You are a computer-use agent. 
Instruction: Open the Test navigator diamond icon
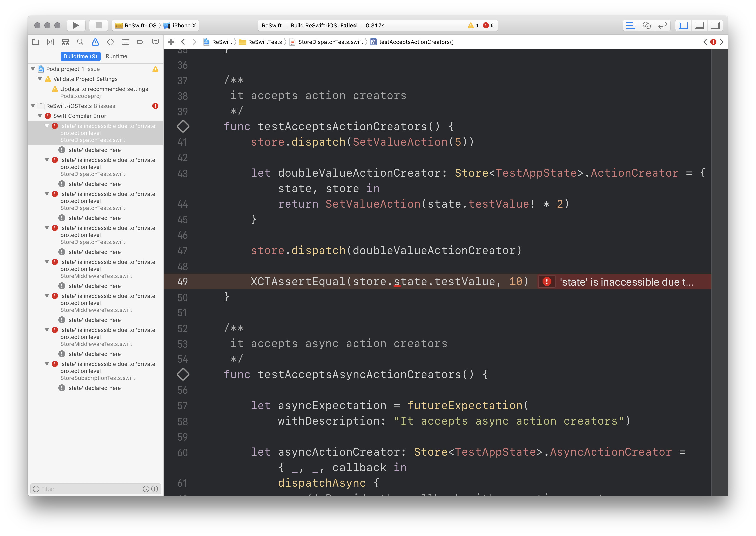click(110, 42)
